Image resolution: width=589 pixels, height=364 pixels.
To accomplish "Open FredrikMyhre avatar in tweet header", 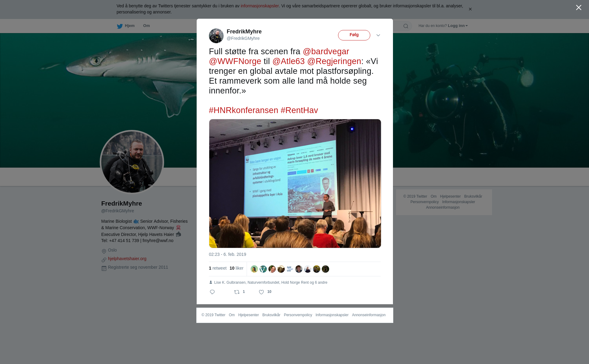I will [216, 36].
